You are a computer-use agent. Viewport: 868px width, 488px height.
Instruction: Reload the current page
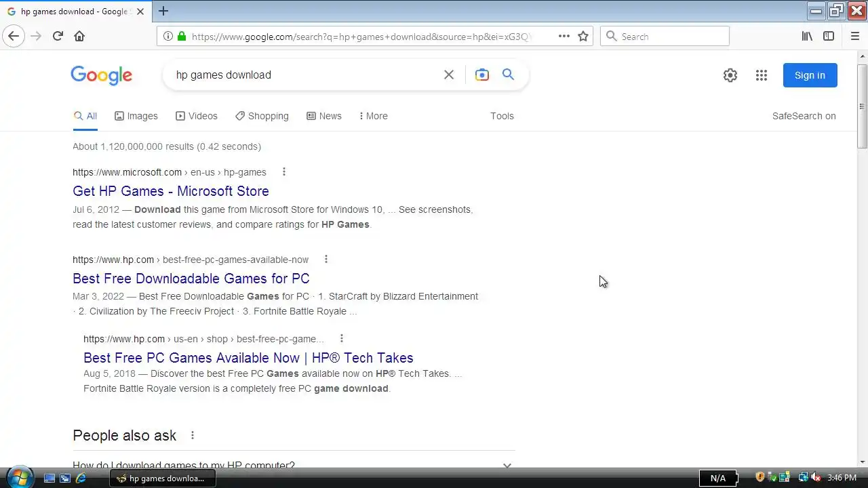58,36
